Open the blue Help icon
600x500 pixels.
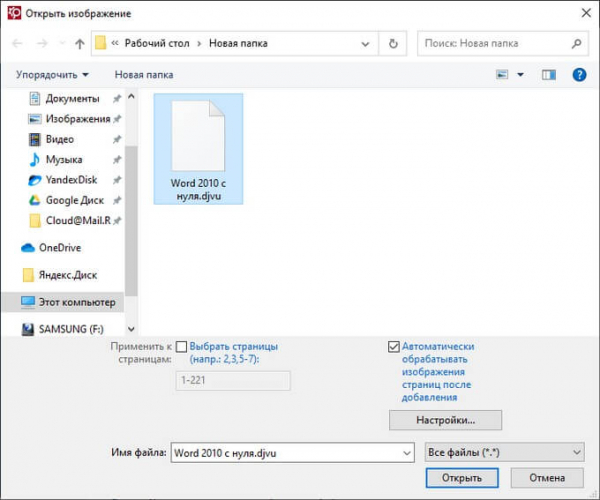[579, 75]
